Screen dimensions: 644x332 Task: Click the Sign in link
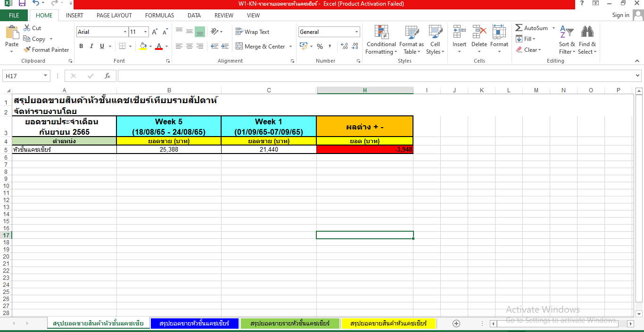[x=620, y=15]
